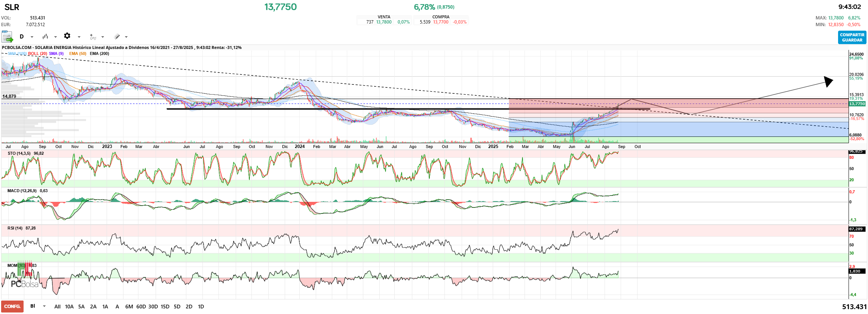868x314 pixels.
Task: Click the STO (14,3,5) indicator label
Action: [19, 153]
